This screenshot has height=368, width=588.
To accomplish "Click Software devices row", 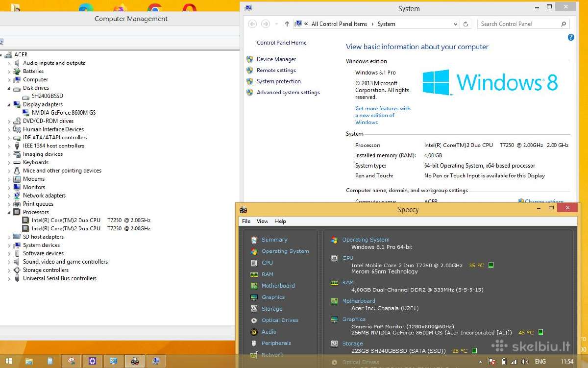I will click(x=43, y=253).
